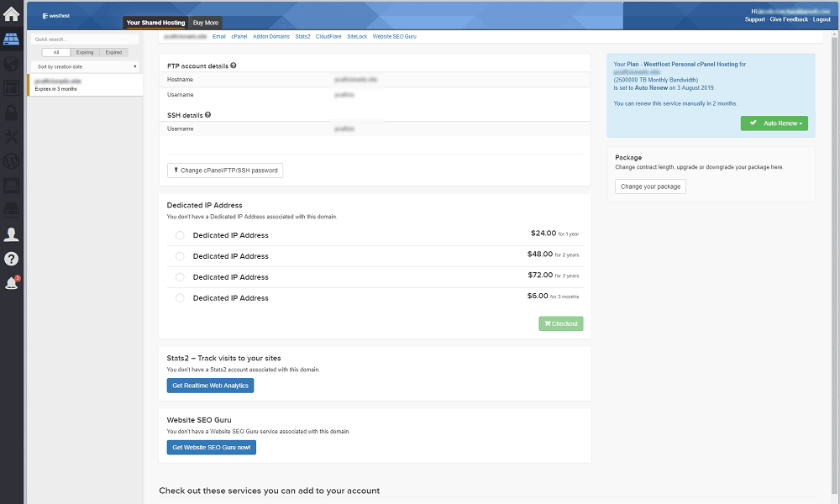Open the user account profile icon
Image resolution: width=840 pixels, height=504 pixels.
pyautogui.click(x=11, y=234)
